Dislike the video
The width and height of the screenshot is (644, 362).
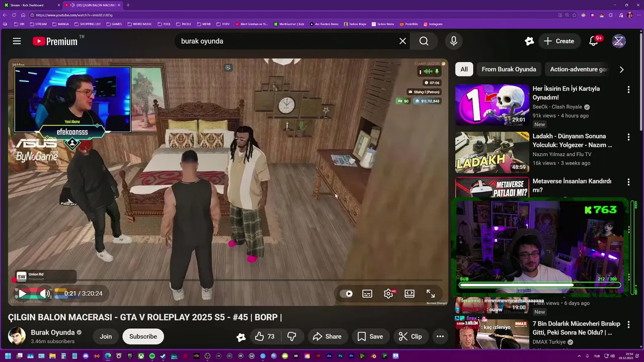(292, 336)
